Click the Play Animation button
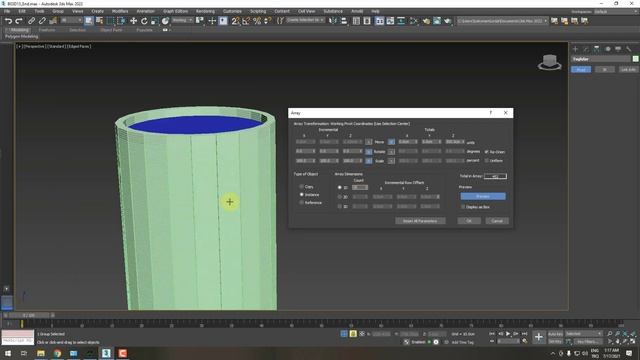640x360 pixels. pos(508,334)
